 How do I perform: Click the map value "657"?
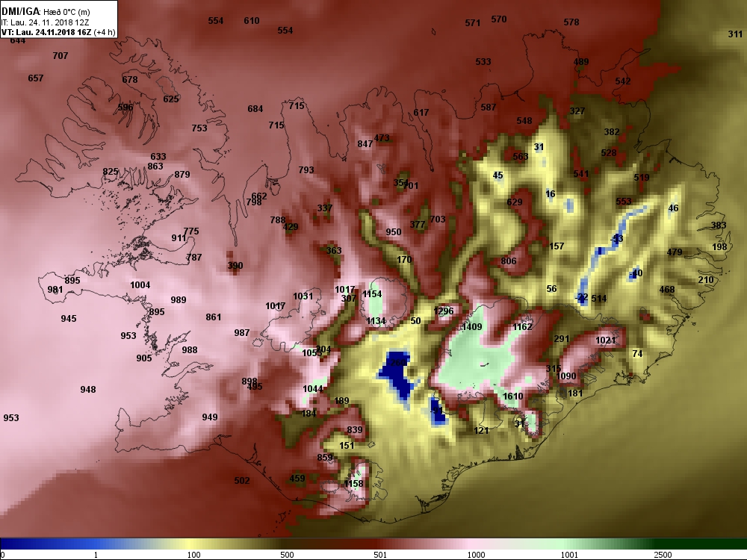(35, 78)
